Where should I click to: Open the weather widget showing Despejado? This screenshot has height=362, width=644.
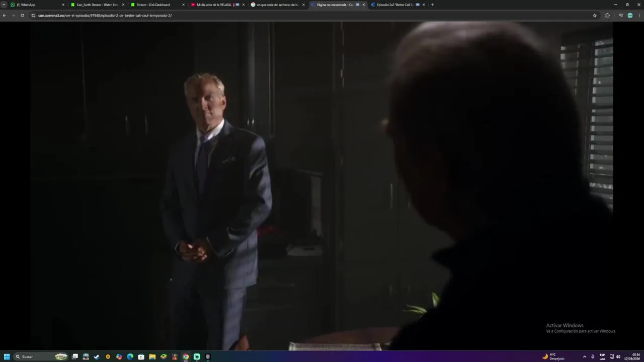[x=553, y=356]
